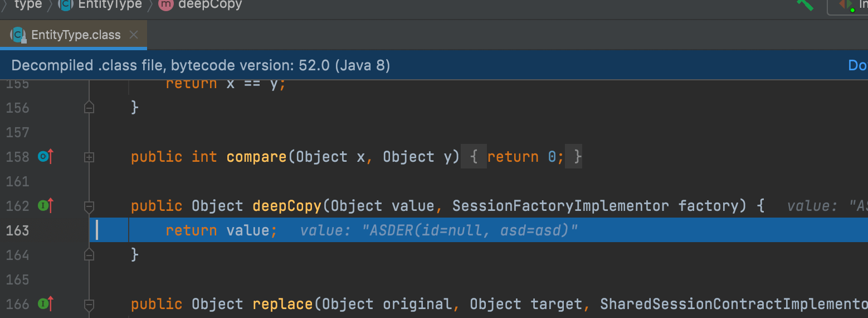The height and width of the screenshot is (318, 868).
Task: Click the inline value hint on line 163
Action: coord(439,230)
